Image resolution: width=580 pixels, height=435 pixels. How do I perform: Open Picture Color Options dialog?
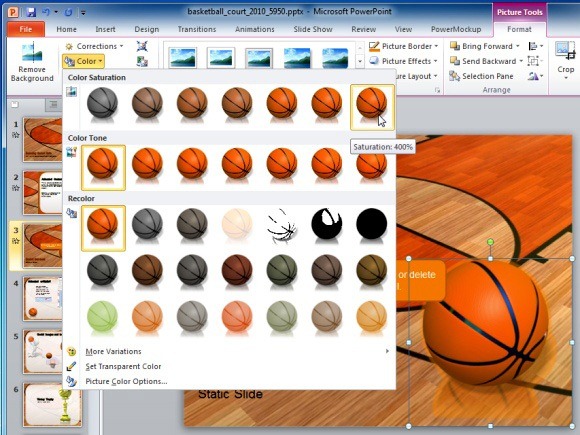tap(126, 381)
